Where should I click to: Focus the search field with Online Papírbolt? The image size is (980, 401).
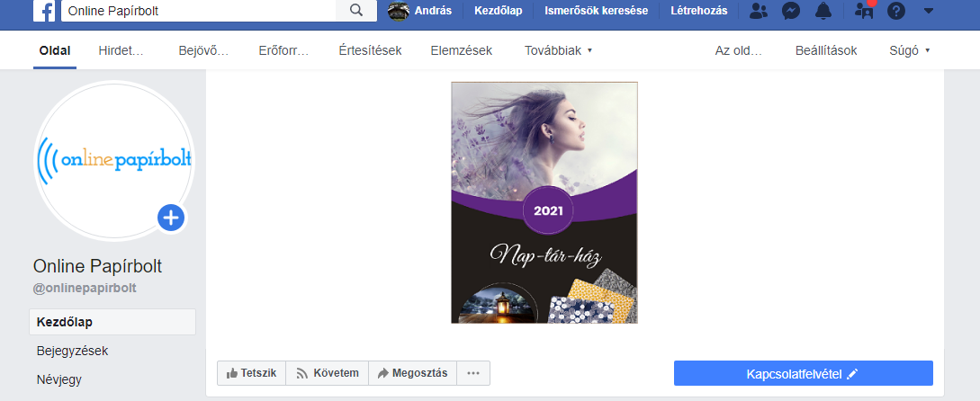click(198, 11)
